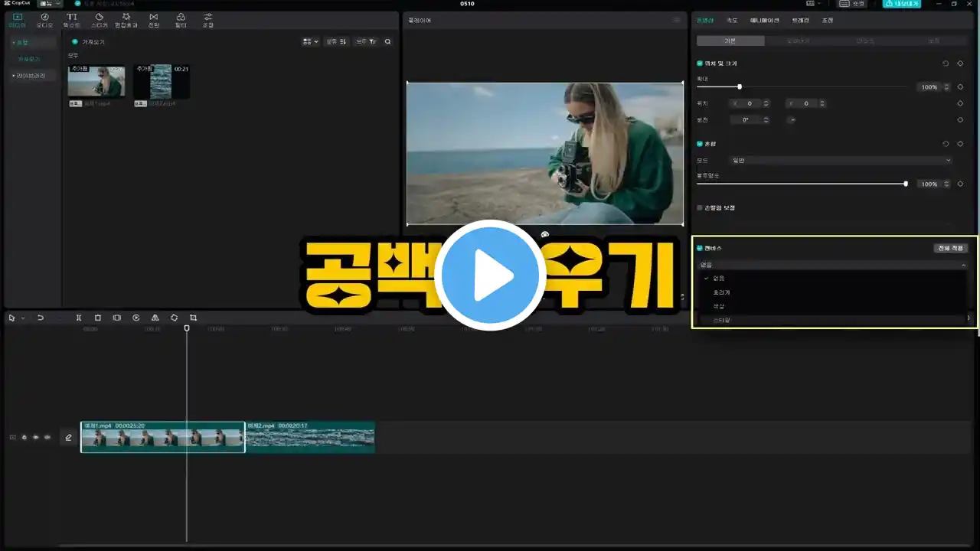Screen dimensions: 980x551
Task: Toggle the Blend (혼합) checkbox
Action: pos(700,144)
